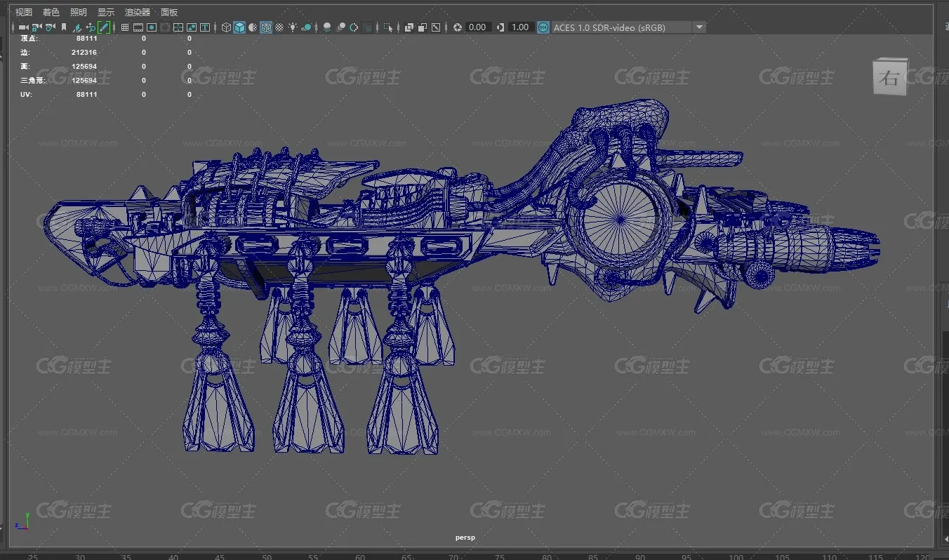The image size is (949, 560).
Task: Open the 视图 menu
Action: (x=24, y=12)
